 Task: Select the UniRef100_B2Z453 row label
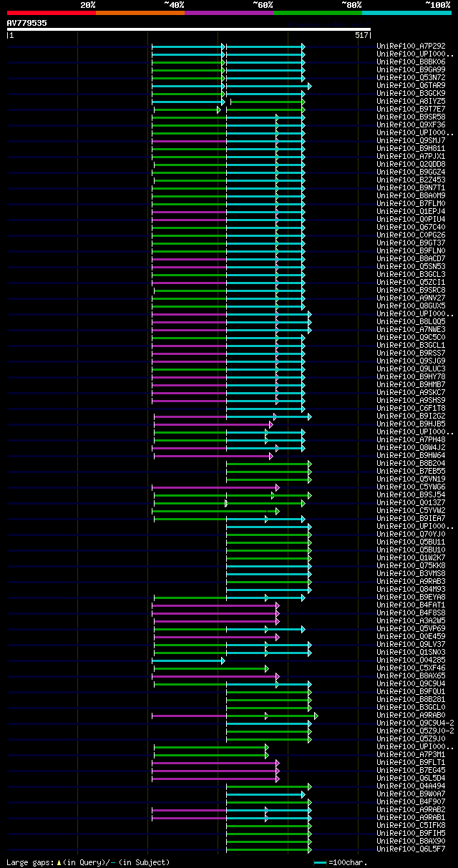click(x=412, y=180)
